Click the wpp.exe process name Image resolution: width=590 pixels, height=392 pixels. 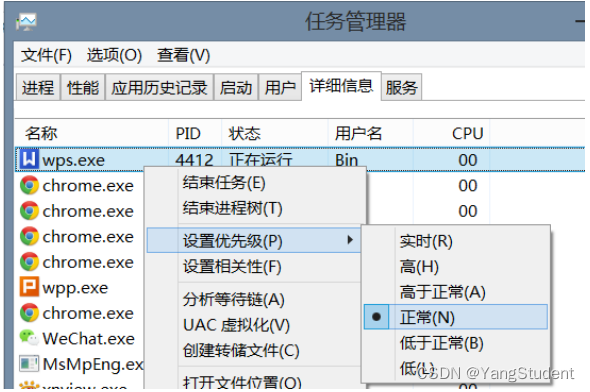coord(75,288)
